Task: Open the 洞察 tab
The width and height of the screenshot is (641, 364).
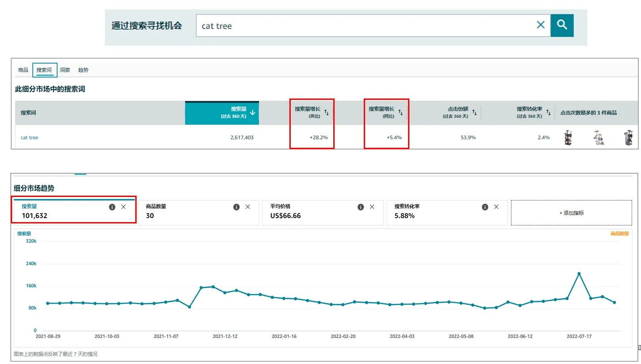Action: click(65, 70)
